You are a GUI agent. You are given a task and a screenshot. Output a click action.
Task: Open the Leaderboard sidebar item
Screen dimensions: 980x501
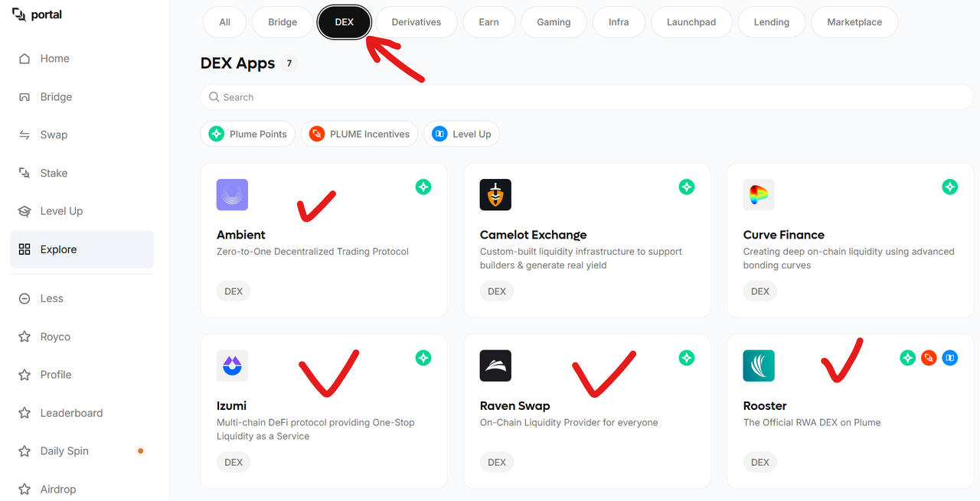pyautogui.click(x=82, y=413)
